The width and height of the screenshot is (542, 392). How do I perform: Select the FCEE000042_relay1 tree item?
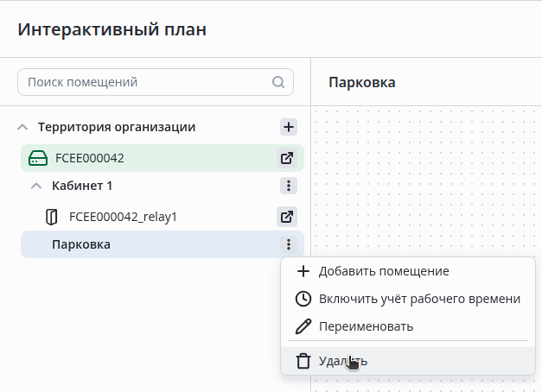coord(123,217)
